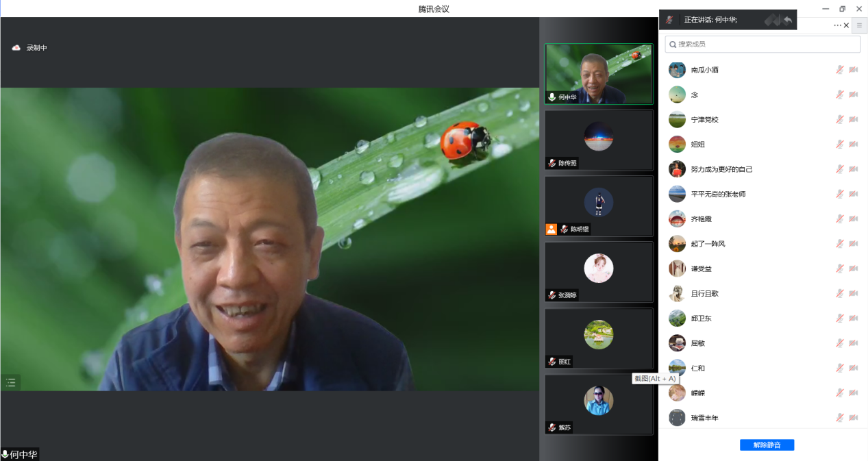Click the microphone icon beside 何中华 at bottom-left
The height and width of the screenshot is (461, 868).
[5, 454]
